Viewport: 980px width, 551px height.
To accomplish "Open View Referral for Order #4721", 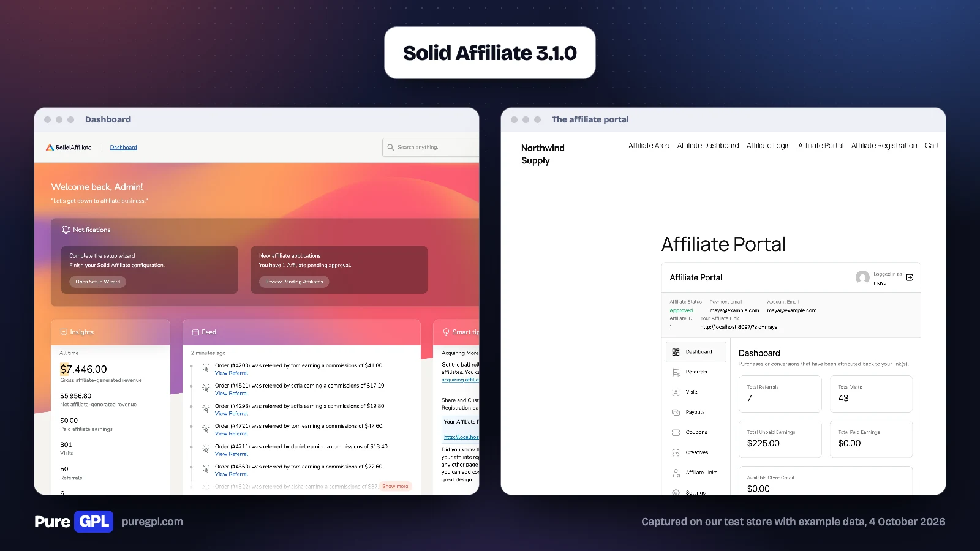I will tap(232, 433).
